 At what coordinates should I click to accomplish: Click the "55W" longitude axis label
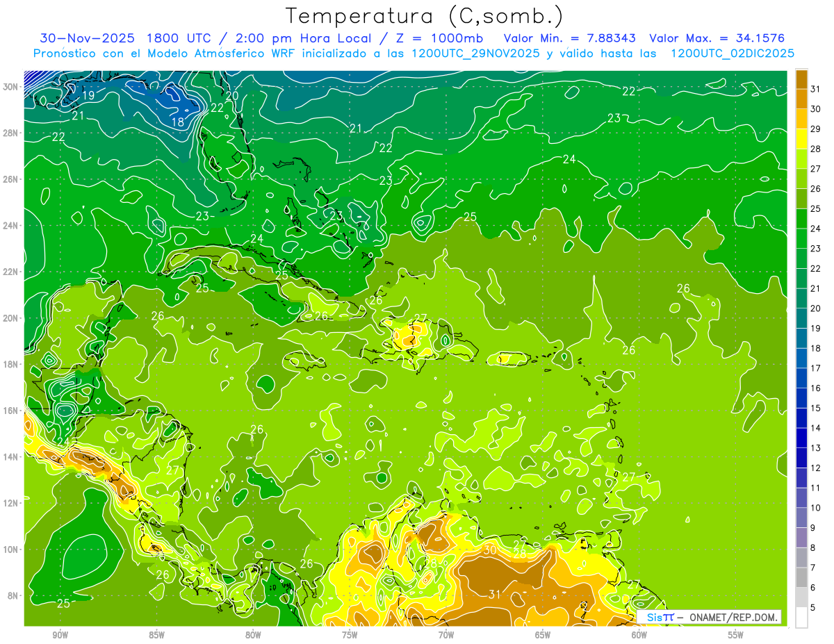[x=736, y=635]
